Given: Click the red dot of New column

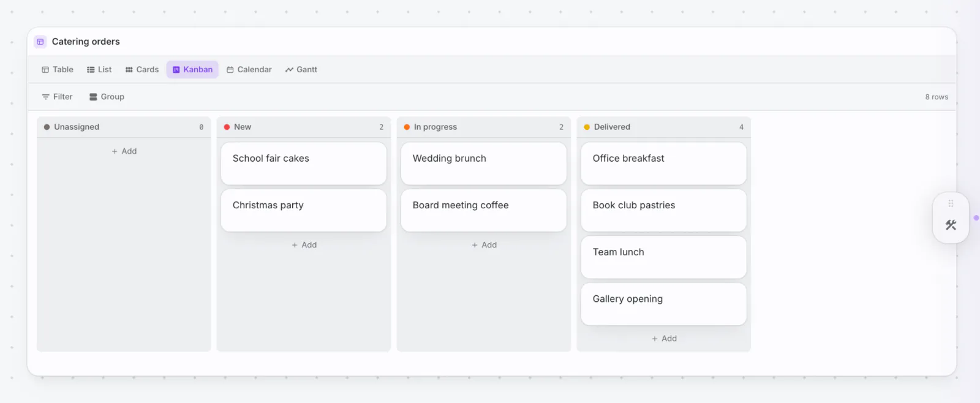Looking at the screenshot, I should (x=227, y=127).
